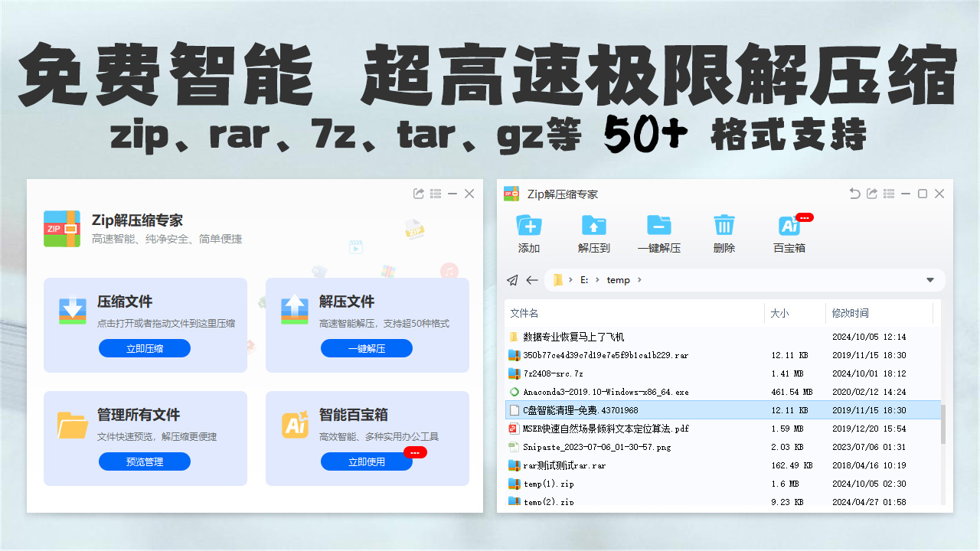980x551 pixels.
Task: Open the address bar dropdown arrow
Action: point(931,279)
